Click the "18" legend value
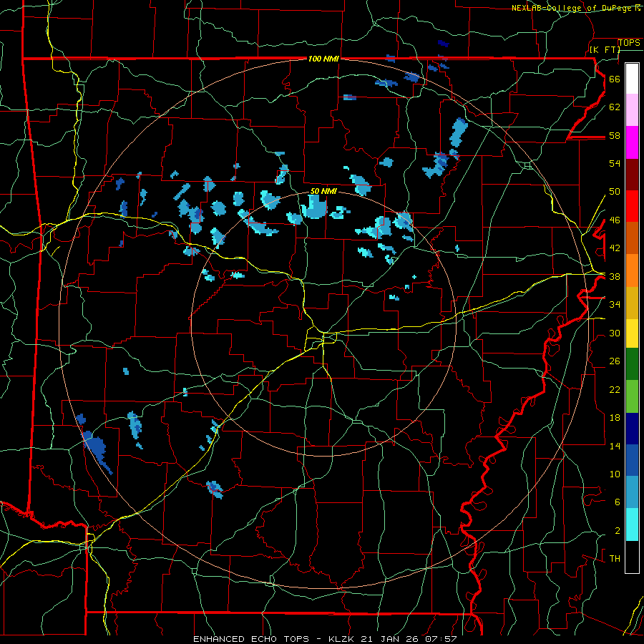The image size is (644, 644). coord(615,418)
